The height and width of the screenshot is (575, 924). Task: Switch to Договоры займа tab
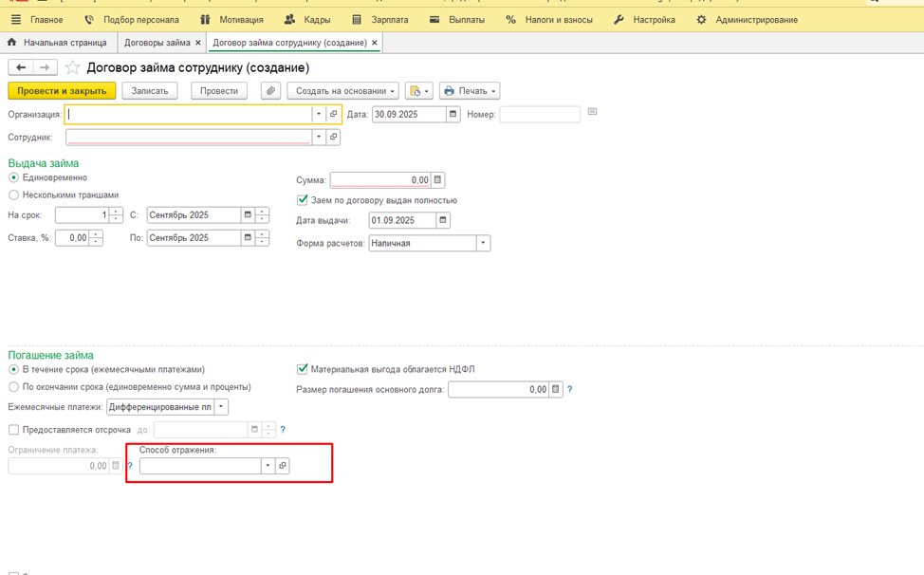click(x=157, y=43)
